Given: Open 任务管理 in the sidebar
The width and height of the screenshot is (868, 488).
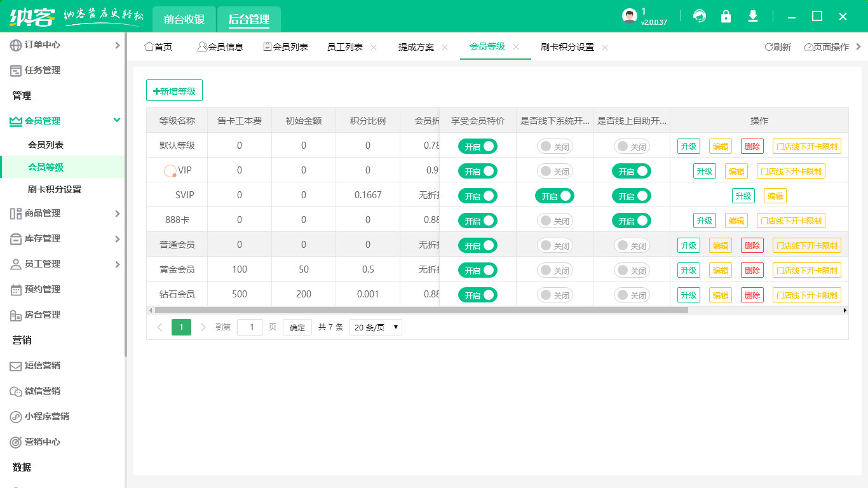Looking at the screenshot, I should (x=16, y=71).
